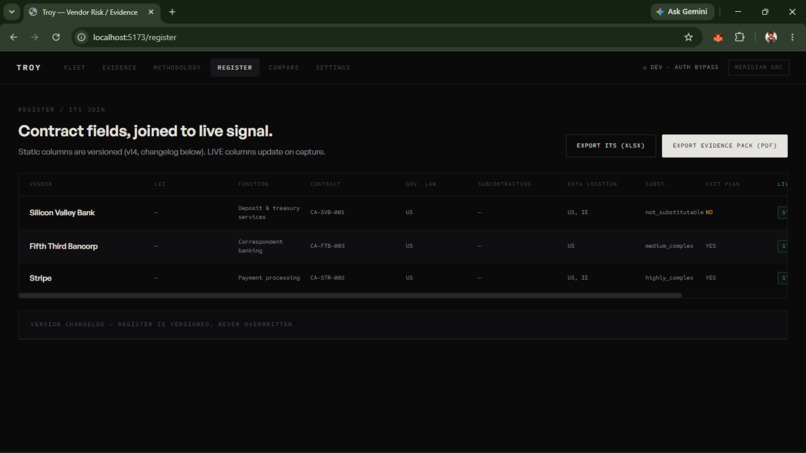Open the Settings tab
This screenshot has width=806, height=453.
point(333,67)
